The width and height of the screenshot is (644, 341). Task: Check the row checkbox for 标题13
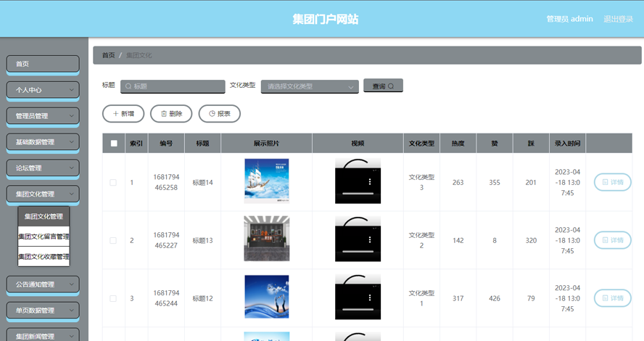(113, 240)
